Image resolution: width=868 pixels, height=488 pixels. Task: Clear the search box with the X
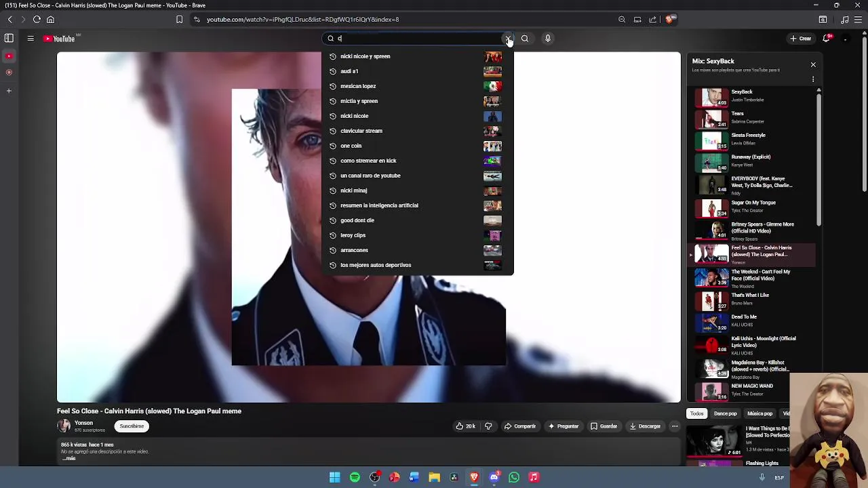click(x=508, y=39)
